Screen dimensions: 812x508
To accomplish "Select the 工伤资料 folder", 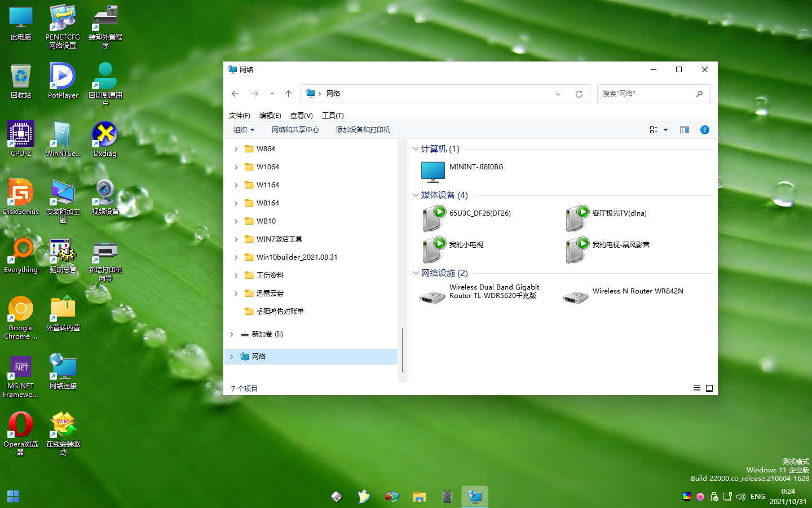I will point(264,275).
